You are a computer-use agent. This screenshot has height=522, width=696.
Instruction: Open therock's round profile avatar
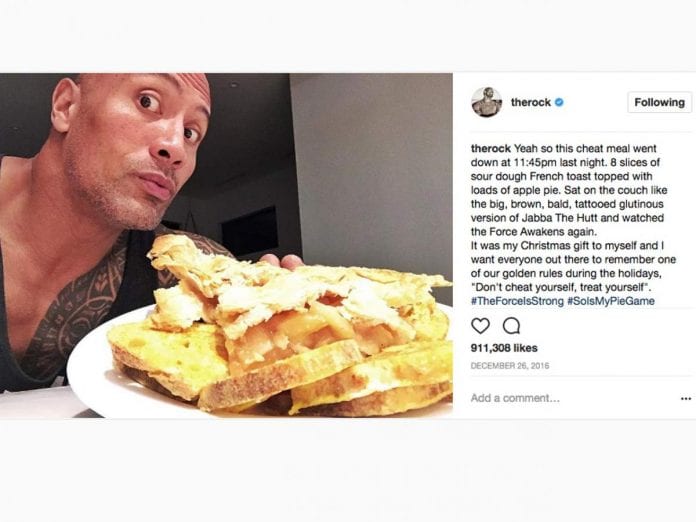click(x=486, y=102)
